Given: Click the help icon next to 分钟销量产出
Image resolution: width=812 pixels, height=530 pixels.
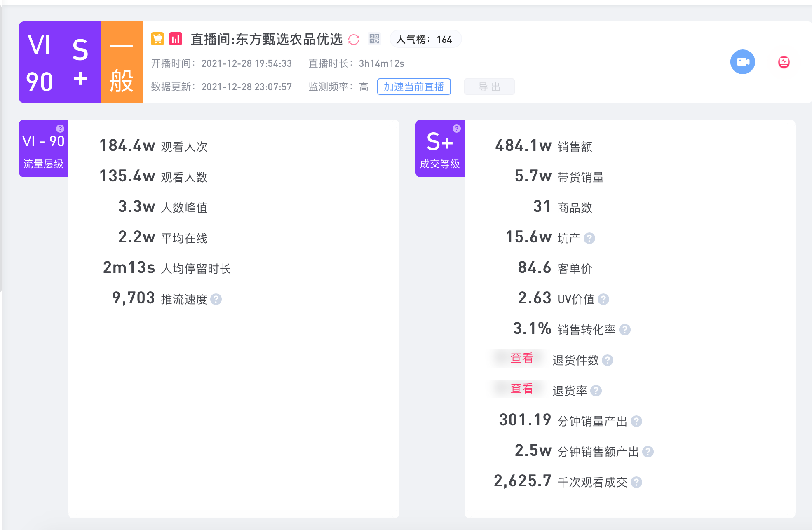Looking at the screenshot, I should point(636,421).
